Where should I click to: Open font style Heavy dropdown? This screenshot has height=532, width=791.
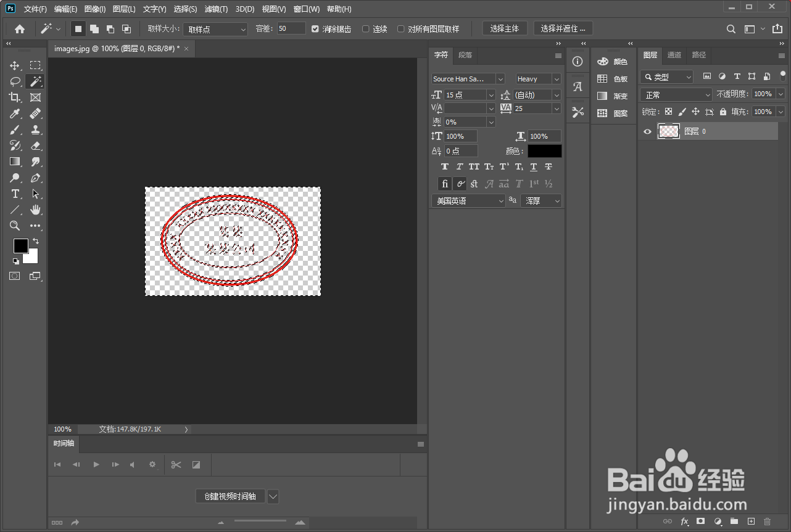point(538,79)
